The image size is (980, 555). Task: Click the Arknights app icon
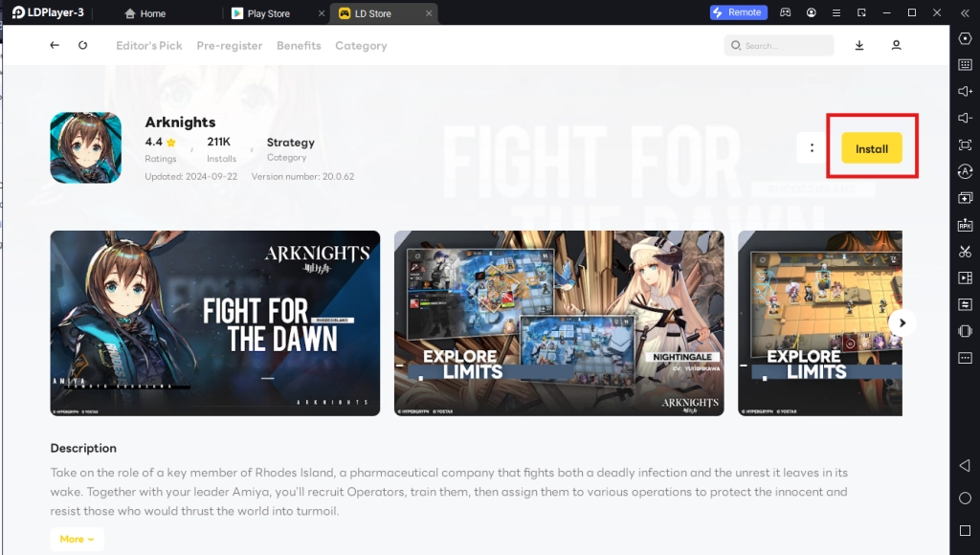pyautogui.click(x=85, y=147)
